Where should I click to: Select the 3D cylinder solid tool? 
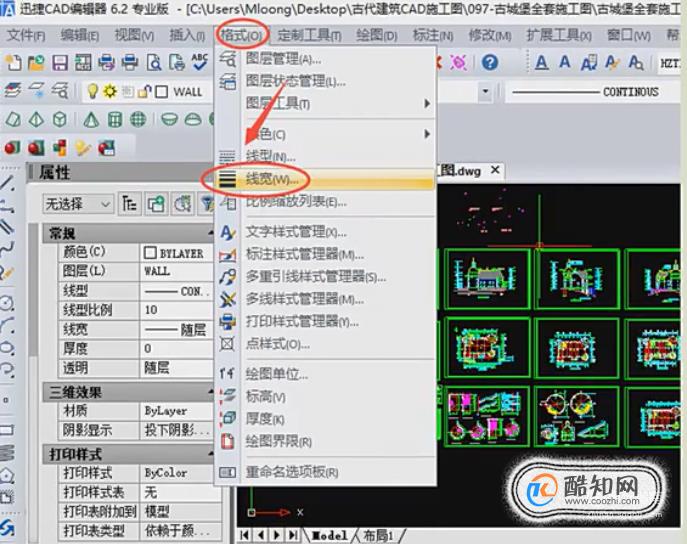coord(115,119)
